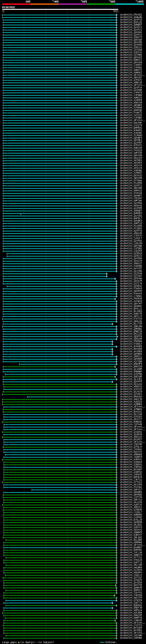
Task: Select hit label UniRef100_Q38IX1
Action: click(131, 48)
